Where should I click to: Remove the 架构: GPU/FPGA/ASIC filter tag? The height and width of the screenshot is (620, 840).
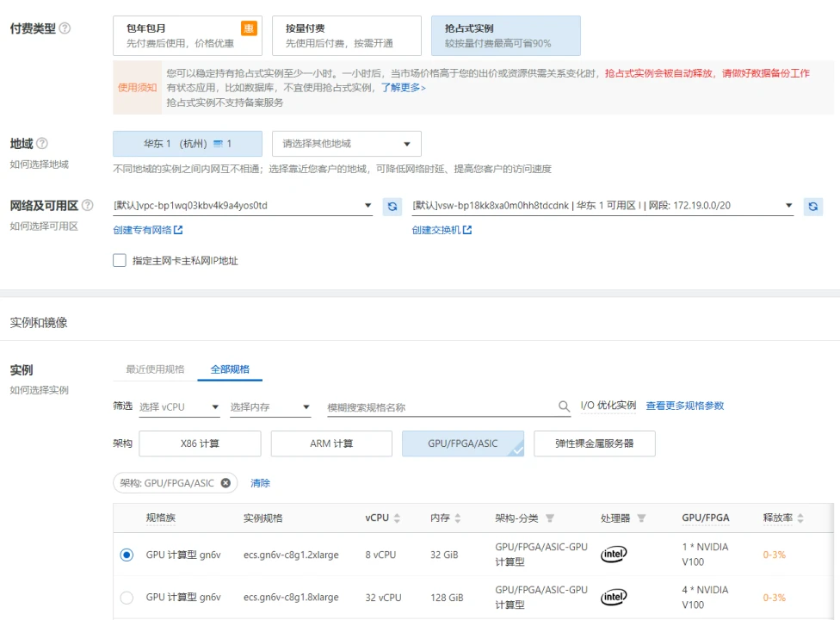(225, 483)
